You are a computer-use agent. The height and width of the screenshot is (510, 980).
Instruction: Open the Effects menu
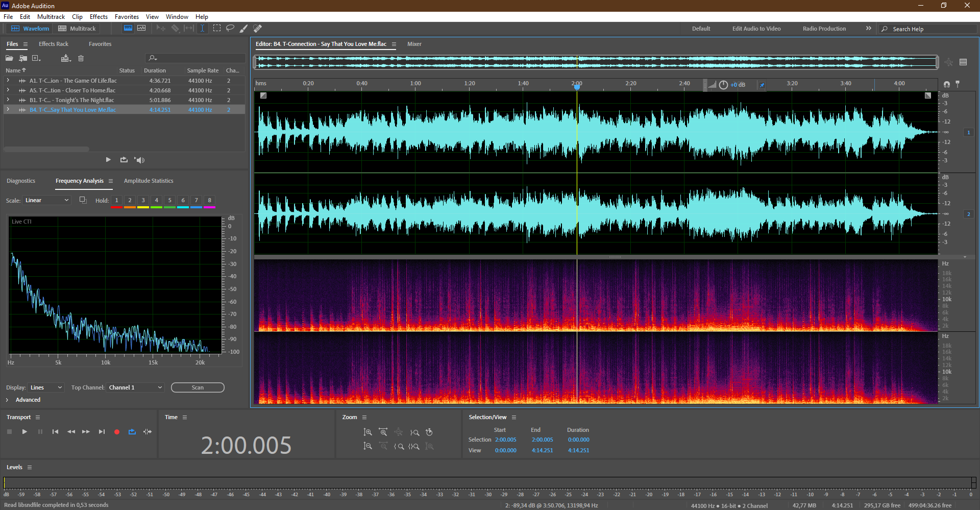99,17
